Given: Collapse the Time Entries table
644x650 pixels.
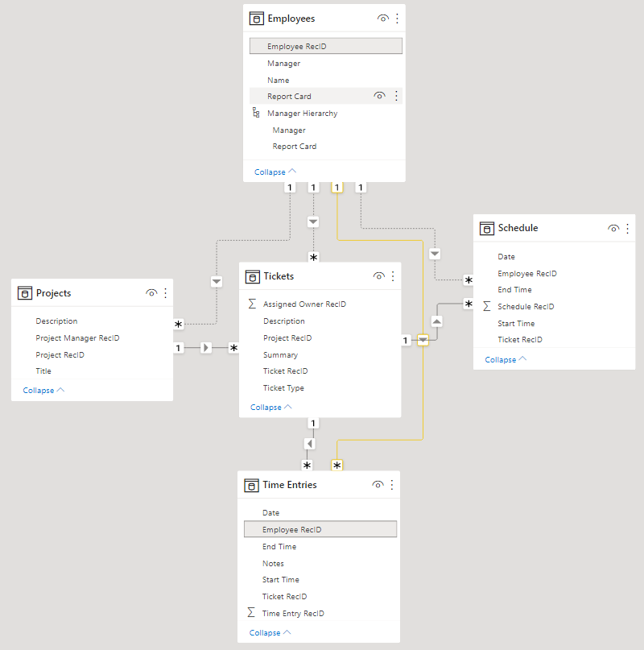Looking at the screenshot, I should coord(270,632).
